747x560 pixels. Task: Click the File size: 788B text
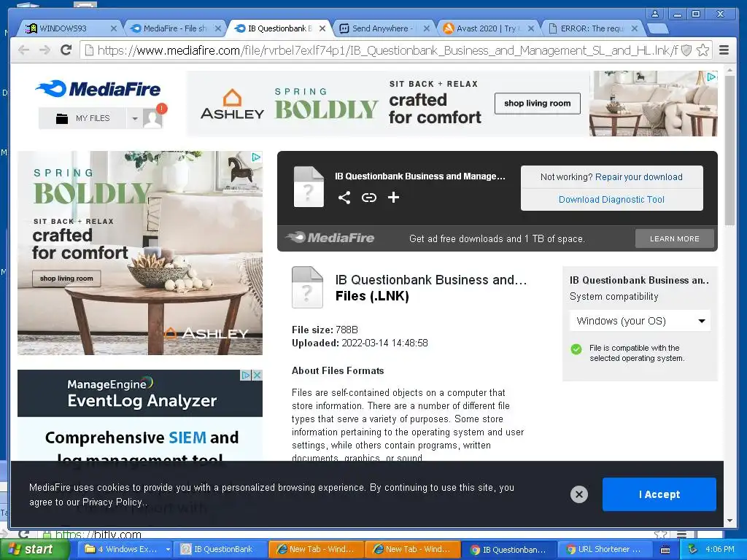coord(325,330)
